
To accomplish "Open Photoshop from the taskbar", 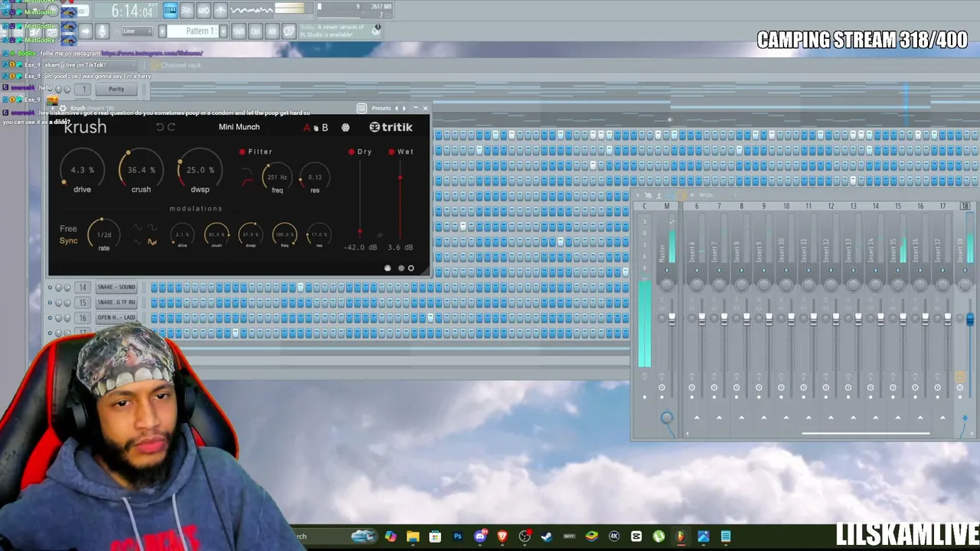I will click(458, 536).
